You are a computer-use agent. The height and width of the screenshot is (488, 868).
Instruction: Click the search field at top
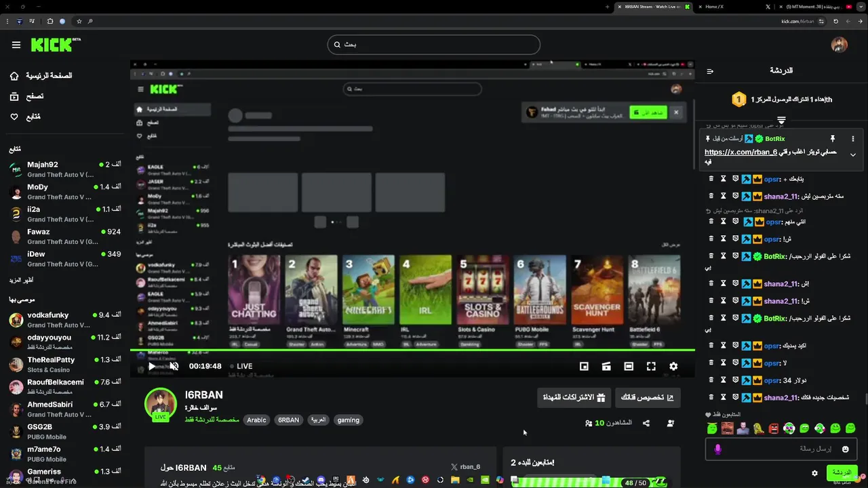coord(434,45)
